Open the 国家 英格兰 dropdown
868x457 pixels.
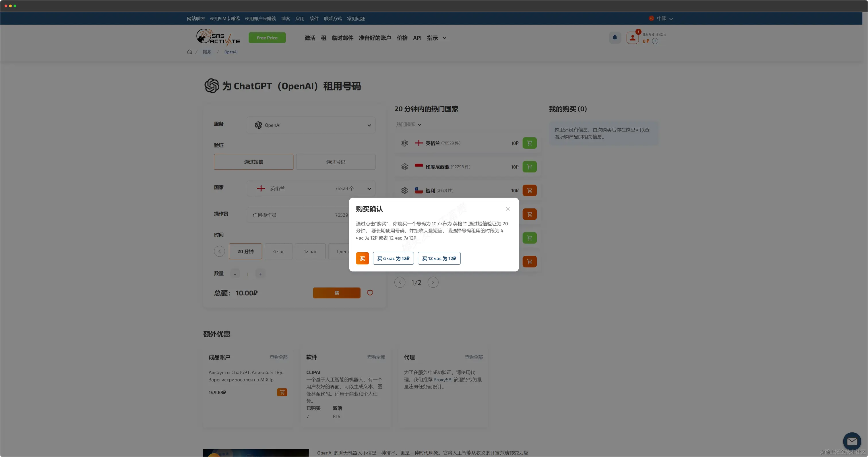tap(311, 188)
